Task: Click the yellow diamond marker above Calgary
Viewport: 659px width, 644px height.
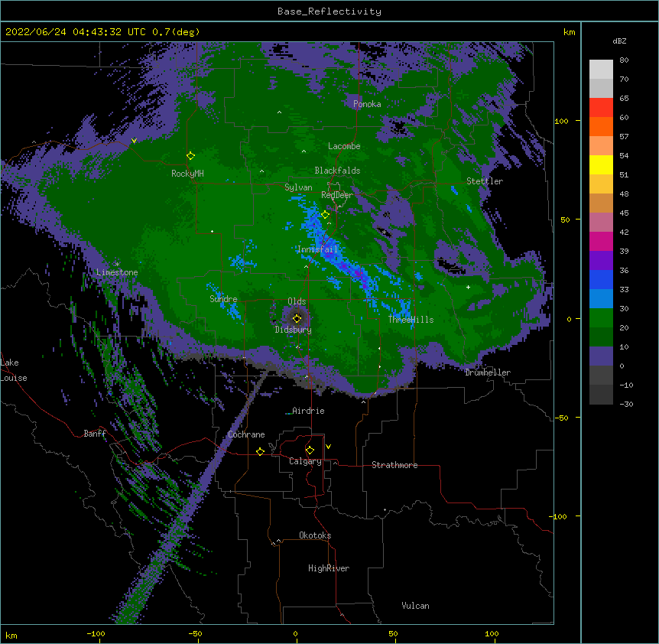Action: (310, 450)
